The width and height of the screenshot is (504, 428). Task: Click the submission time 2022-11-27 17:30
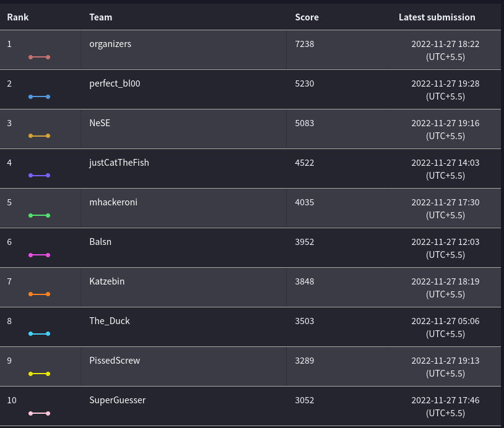tap(445, 202)
